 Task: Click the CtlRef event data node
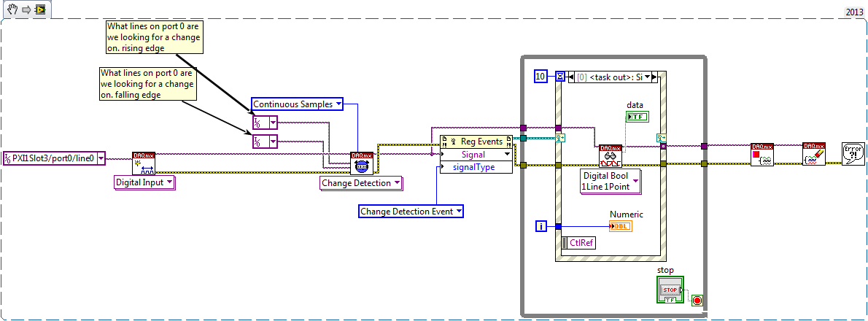(x=578, y=242)
